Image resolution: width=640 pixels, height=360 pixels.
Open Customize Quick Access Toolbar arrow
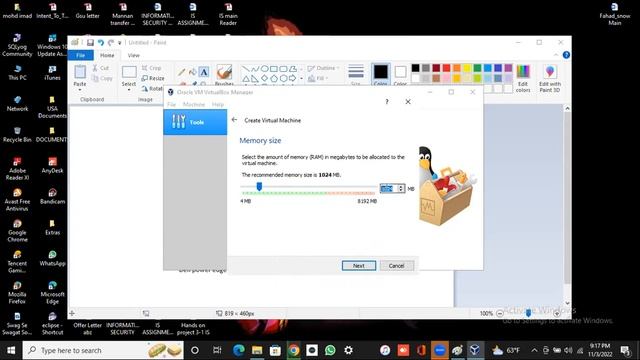[x=120, y=43]
